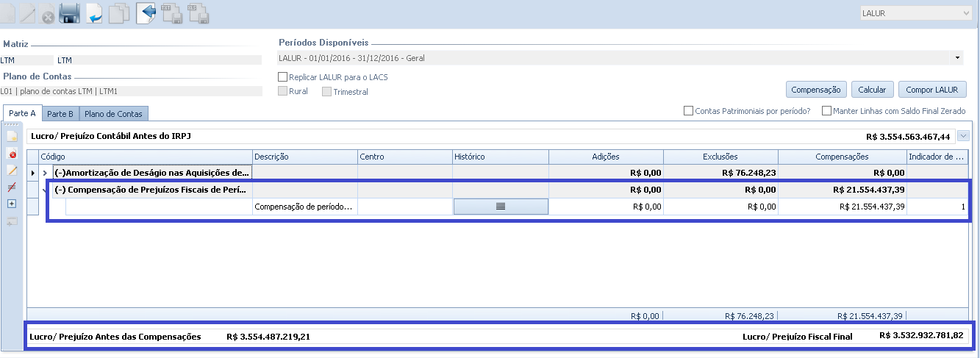Open the Histórico cell button in Compensação row
Viewport: 980px width, 358px height.
[501, 207]
